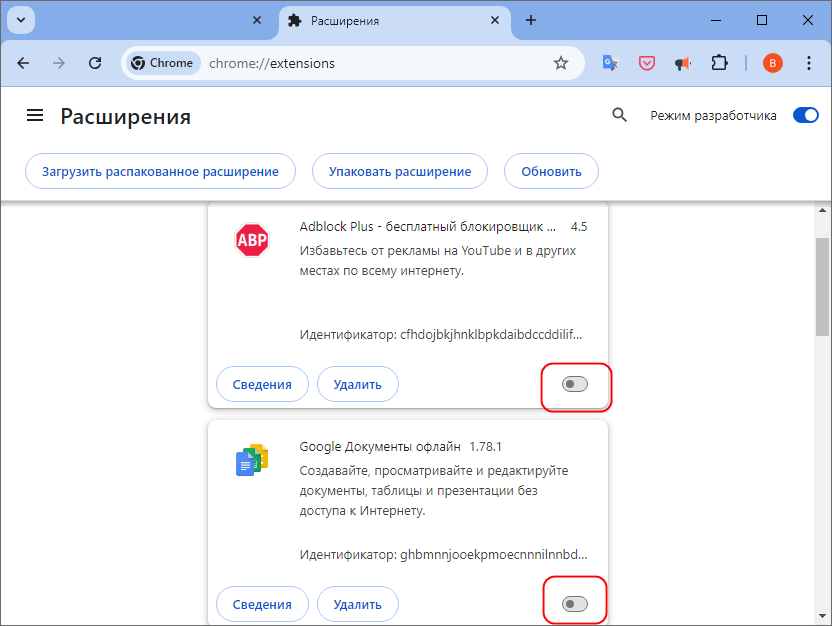The width and height of the screenshot is (832, 626).
Task: Open a new tab with the plus button
Action: tap(531, 20)
